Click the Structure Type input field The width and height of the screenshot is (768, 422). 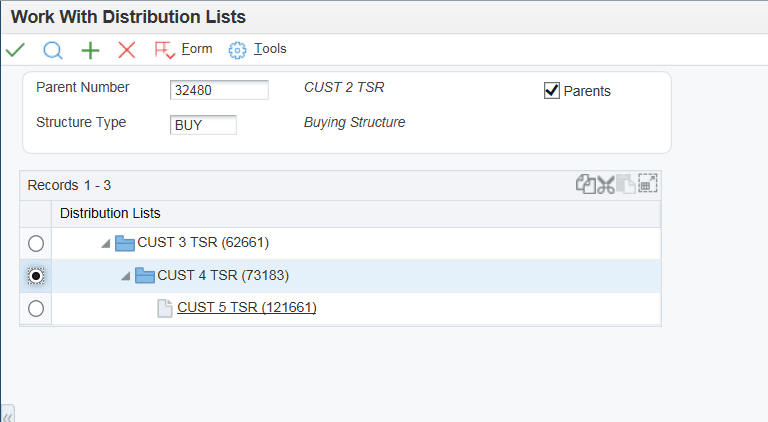point(203,125)
